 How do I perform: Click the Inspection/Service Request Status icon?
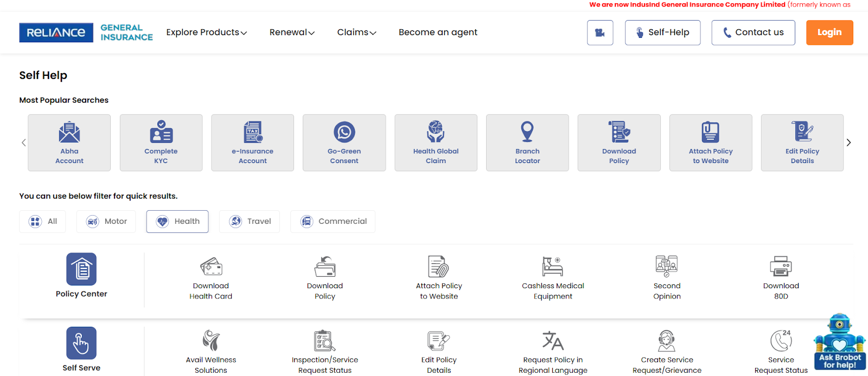[x=325, y=340]
